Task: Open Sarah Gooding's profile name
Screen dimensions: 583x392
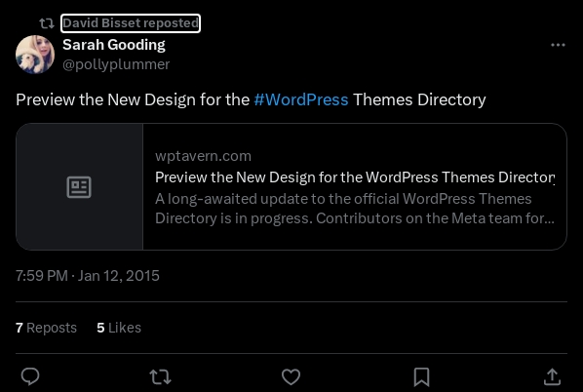Action: [x=114, y=45]
